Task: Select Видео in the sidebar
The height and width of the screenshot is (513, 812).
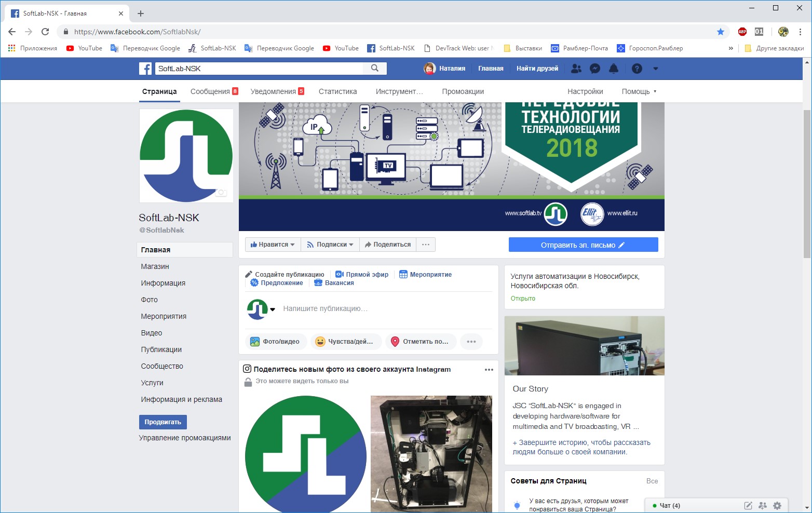Action: (x=152, y=333)
